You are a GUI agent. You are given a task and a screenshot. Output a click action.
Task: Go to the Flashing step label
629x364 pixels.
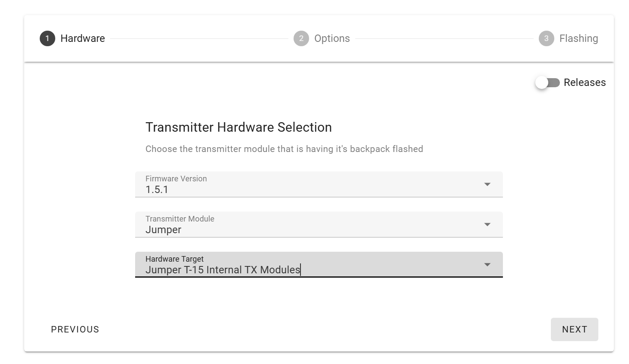(x=578, y=38)
